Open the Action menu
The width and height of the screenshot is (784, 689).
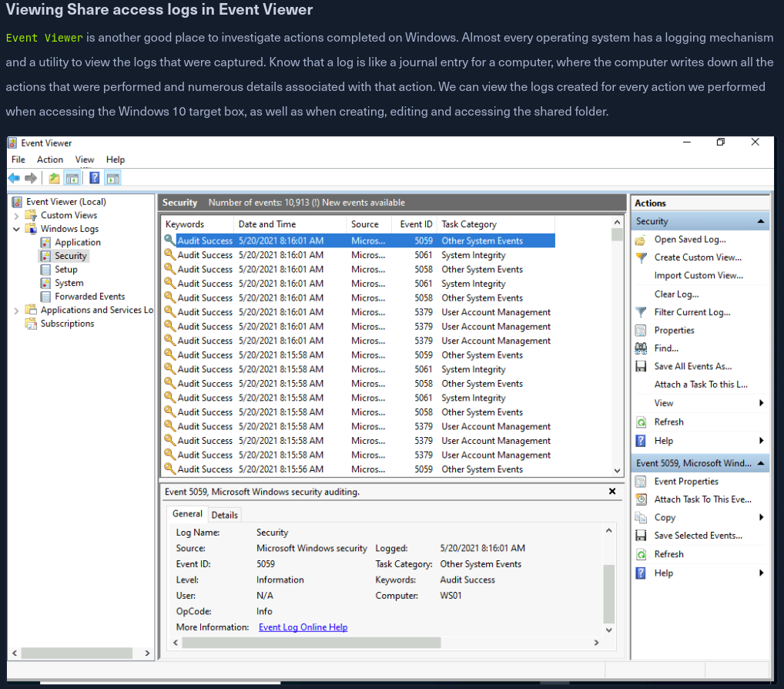click(50, 160)
